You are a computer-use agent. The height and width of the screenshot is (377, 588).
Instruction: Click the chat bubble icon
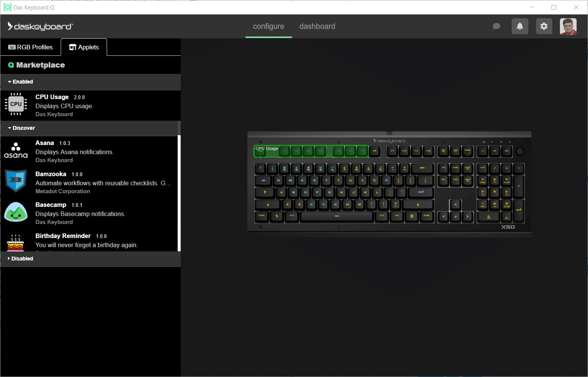click(496, 26)
